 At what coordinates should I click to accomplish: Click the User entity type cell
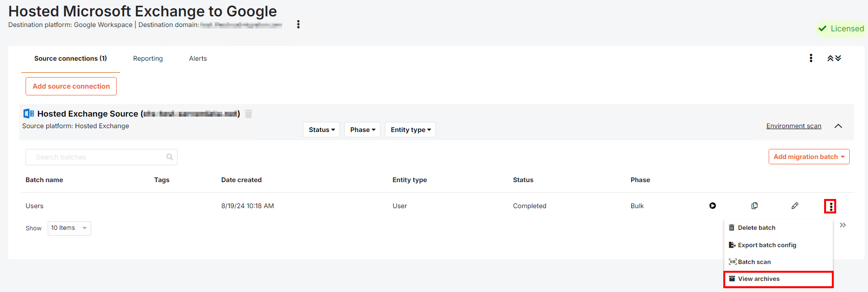point(400,206)
